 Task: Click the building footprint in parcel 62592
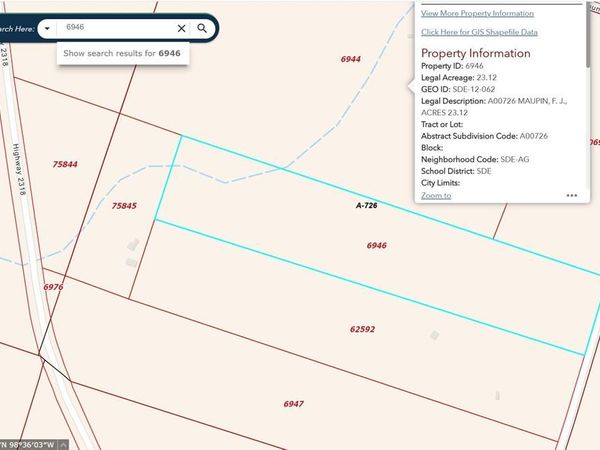tap(432, 335)
